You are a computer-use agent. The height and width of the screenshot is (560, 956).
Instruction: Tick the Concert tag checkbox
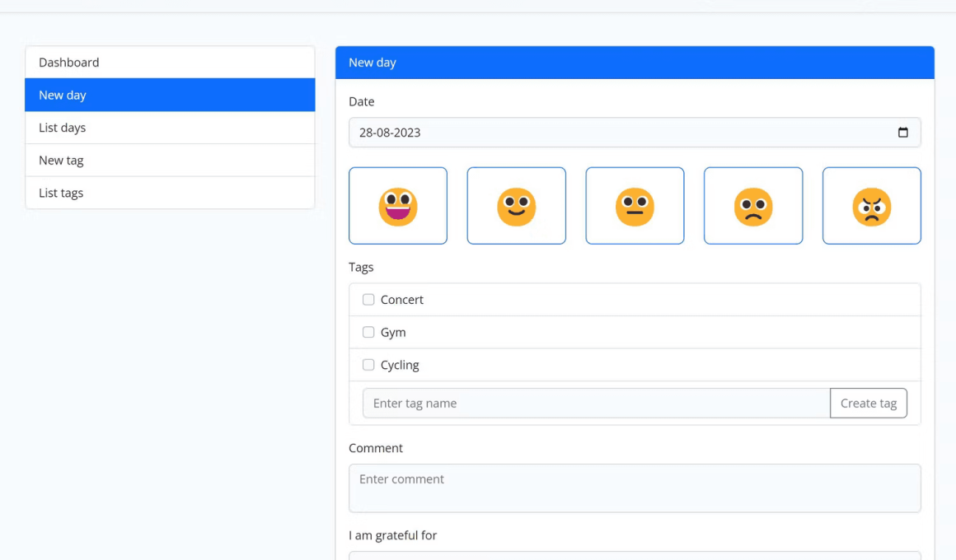click(368, 299)
